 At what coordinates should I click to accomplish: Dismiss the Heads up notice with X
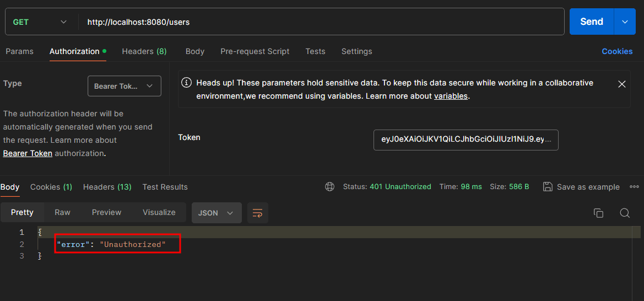point(621,84)
